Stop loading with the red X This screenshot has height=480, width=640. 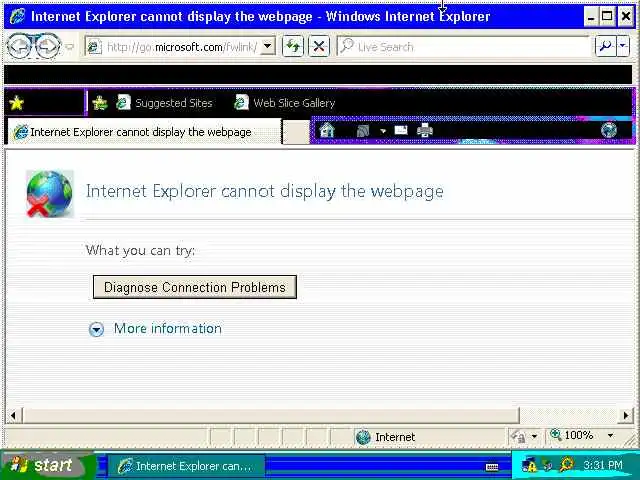[319, 47]
